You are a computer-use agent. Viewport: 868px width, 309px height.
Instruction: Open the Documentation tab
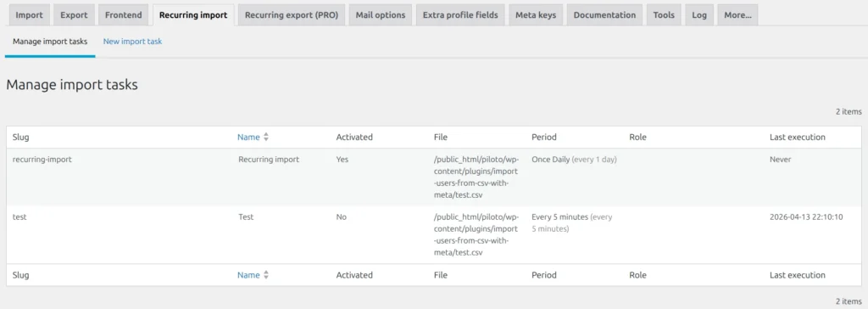pos(604,15)
